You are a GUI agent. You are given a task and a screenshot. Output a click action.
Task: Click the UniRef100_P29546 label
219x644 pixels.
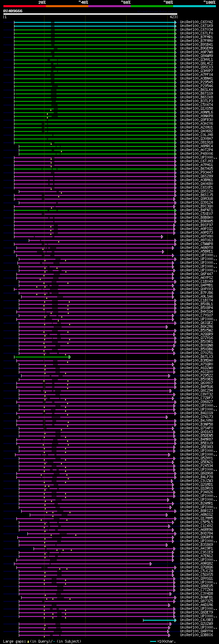196,86
